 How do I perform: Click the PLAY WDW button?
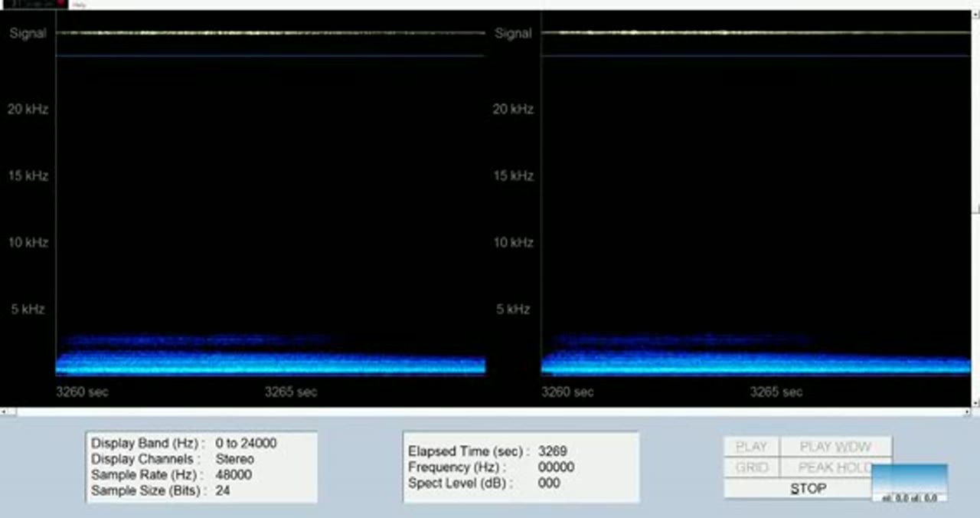point(835,447)
